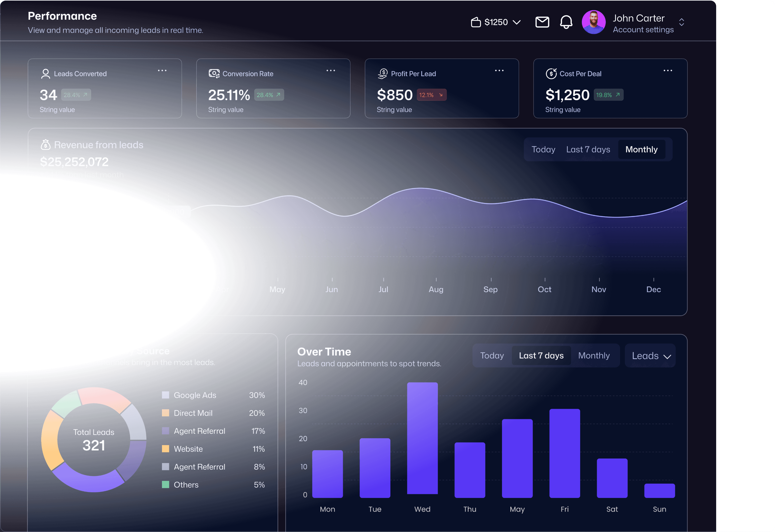This screenshot has height=532, width=775.
Task: Click the wallet icon beside $1250
Action: click(476, 22)
